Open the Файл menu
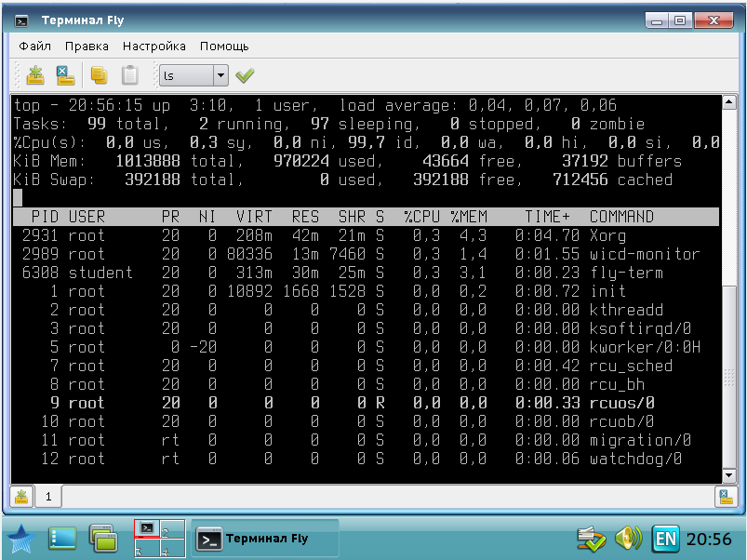The width and height of the screenshot is (747, 560). coord(34,47)
